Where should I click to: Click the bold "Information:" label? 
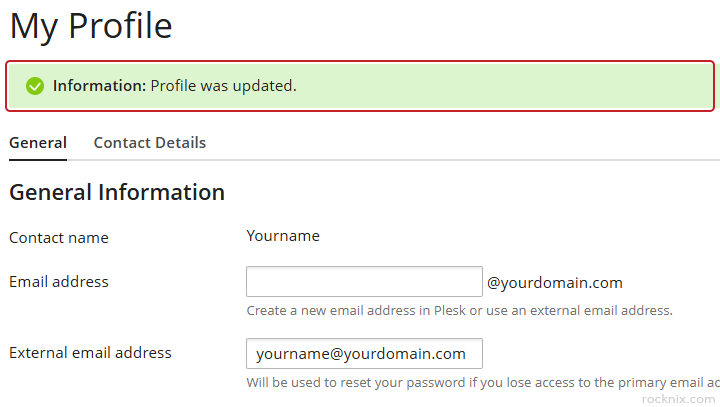point(99,86)
